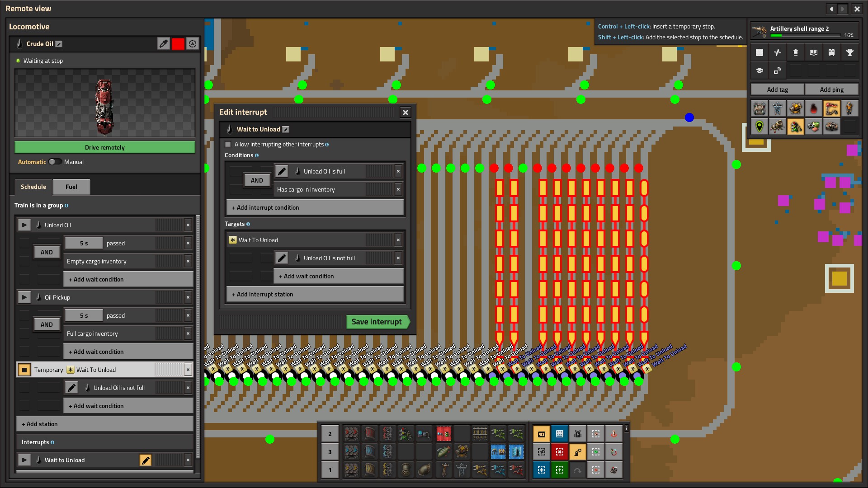Close the Edit interrupt dialog
868x488 pixels.
[x=406, y=113]
